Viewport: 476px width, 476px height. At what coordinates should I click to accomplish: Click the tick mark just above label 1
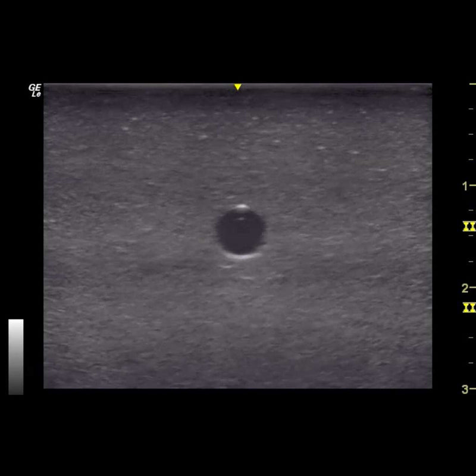[472, 161]
